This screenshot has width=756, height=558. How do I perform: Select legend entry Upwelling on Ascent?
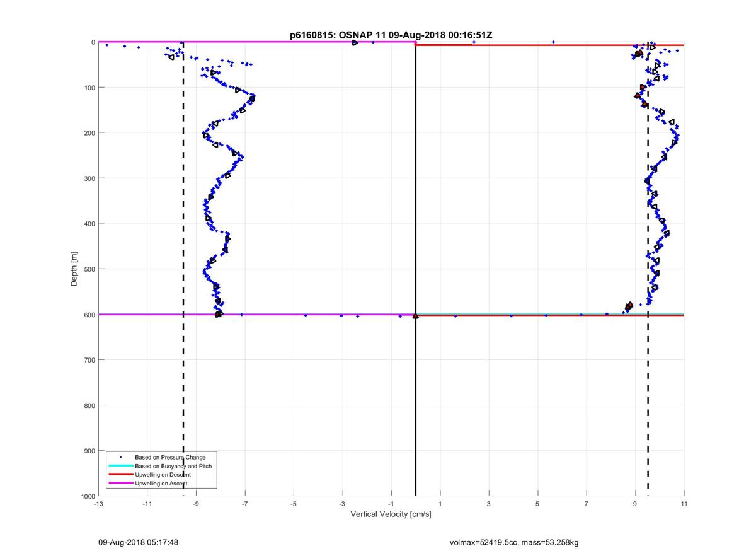tap(161, 484)
